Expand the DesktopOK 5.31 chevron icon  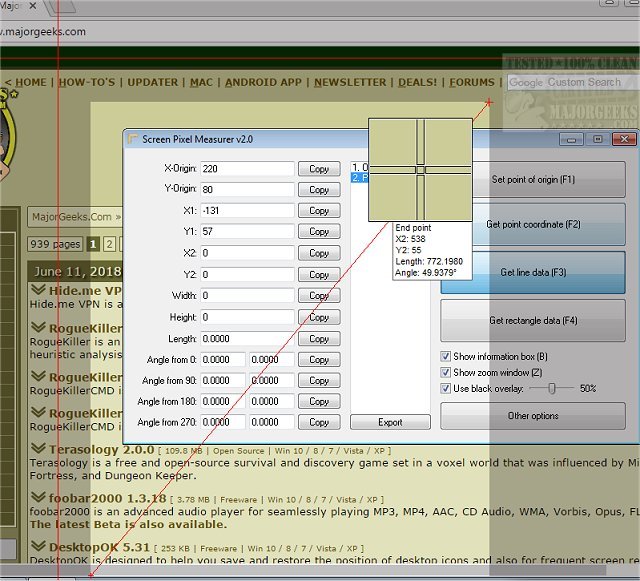(38, 546)
